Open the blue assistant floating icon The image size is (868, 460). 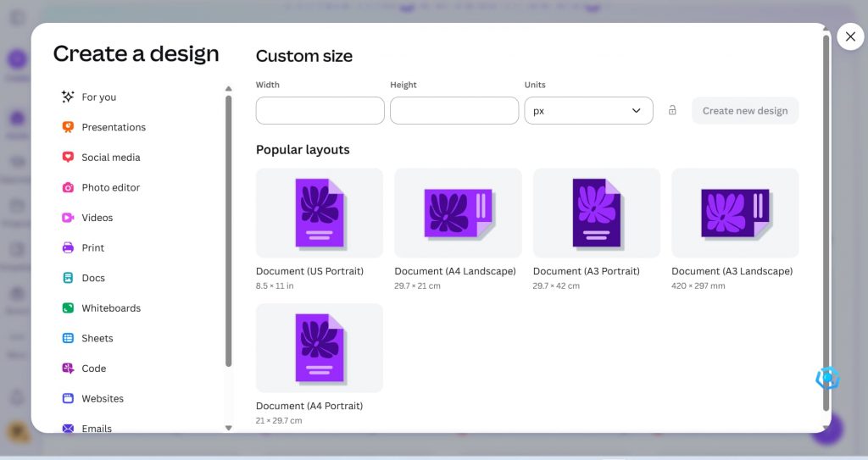coord(827,378)
